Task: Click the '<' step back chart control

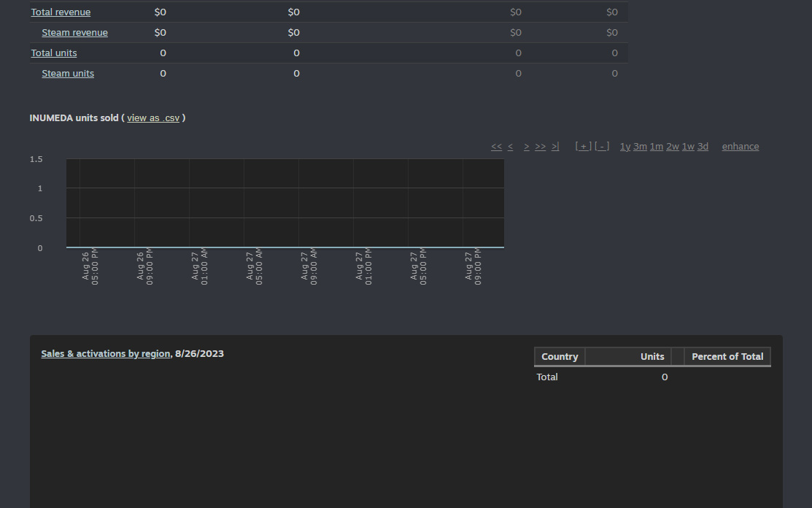Action: tap(510, 147)
